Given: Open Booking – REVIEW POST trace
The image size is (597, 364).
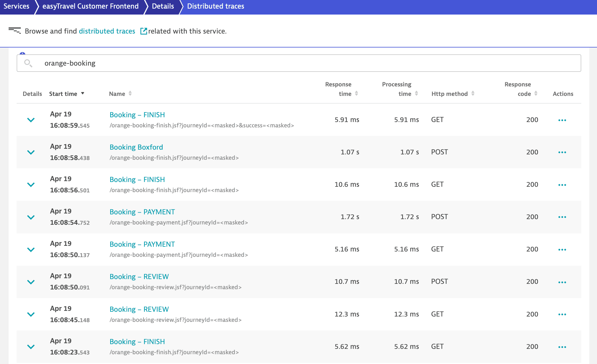Looking at the screenshot, I should pos(139,277).
